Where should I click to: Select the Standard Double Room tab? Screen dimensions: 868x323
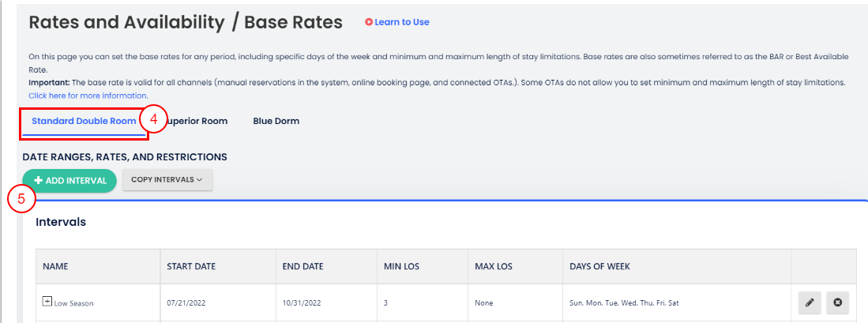pyautogui.click(x=84, y=122)
